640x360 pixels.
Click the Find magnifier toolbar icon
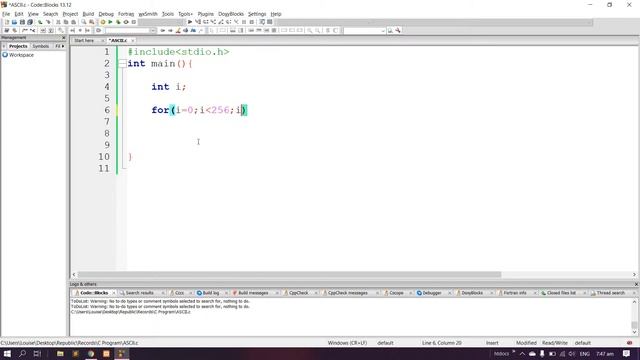pyautogui.click(x=84, y=22)
